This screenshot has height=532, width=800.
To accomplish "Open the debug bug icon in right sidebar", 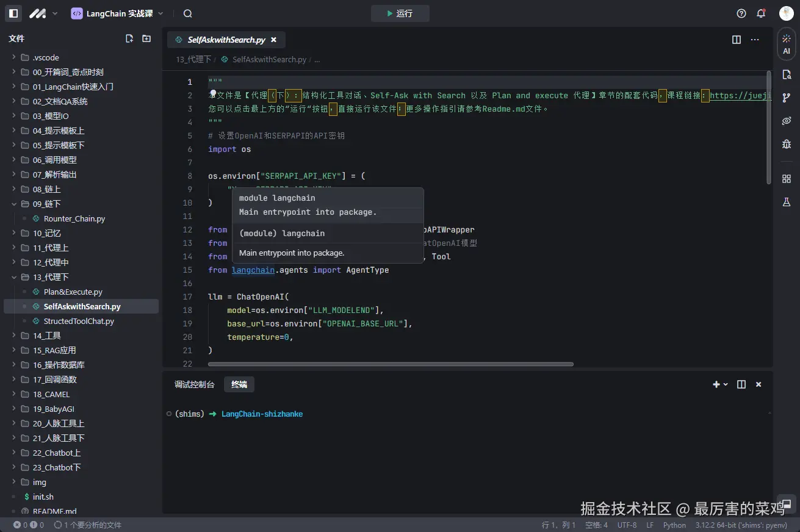I will pos(787,144).
